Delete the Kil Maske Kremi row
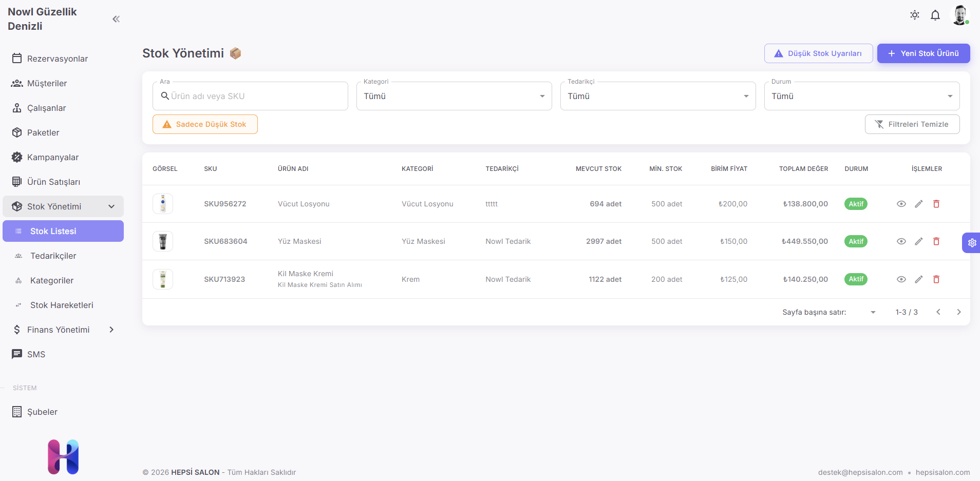The width and height of the screenshot is (980, 481). click(936, 279)
